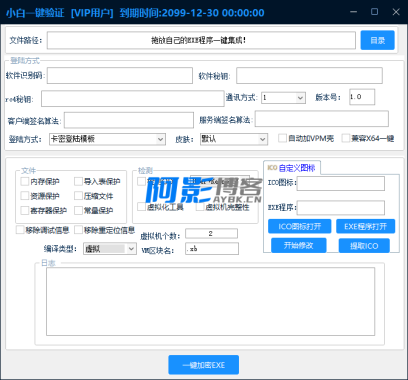Click the 版本号 field showing 1.0
The image size is (408, 380).
(362, 97)
